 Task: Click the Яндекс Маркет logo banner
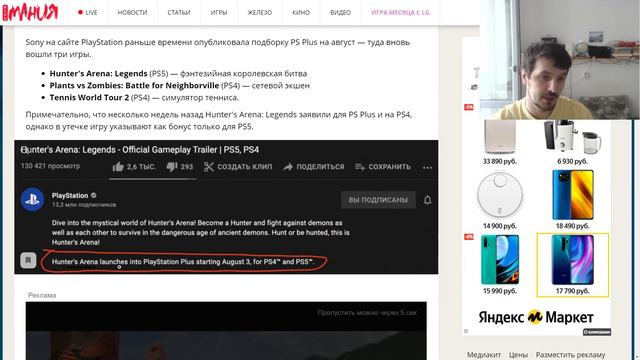536,317
